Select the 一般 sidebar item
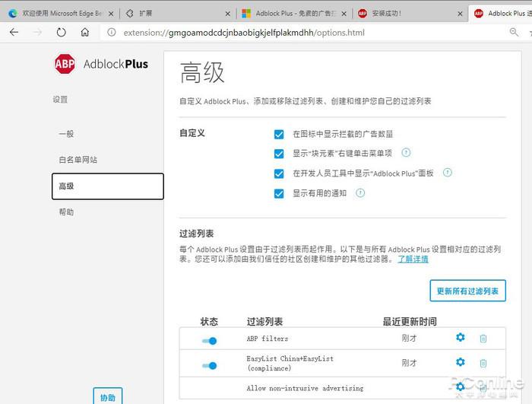Image resolution: width=532 pixels, height=404 pixels. coord(66,134)
